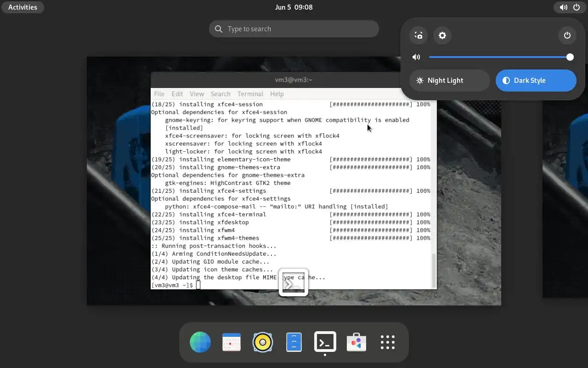This screenshot has width=588, height=368.
Task: Open the File menu in the terminal
Action: click(159, 94)
